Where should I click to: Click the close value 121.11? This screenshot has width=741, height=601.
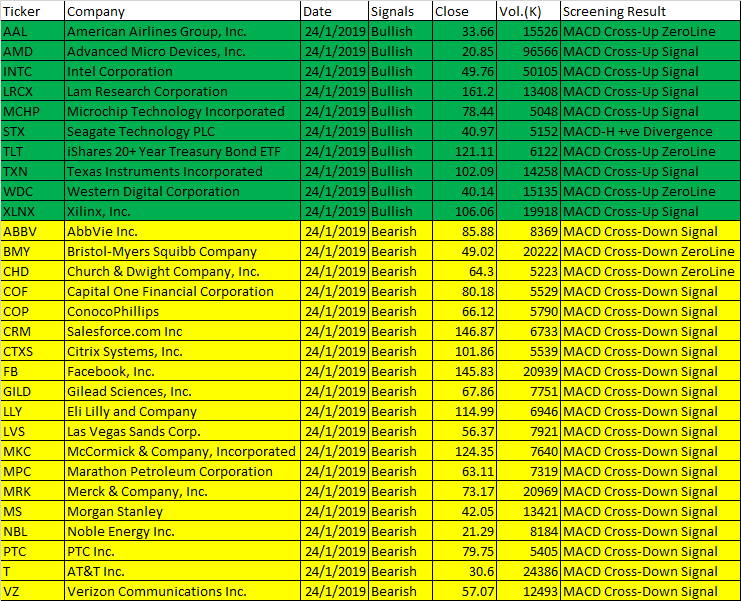pos(464,151)
